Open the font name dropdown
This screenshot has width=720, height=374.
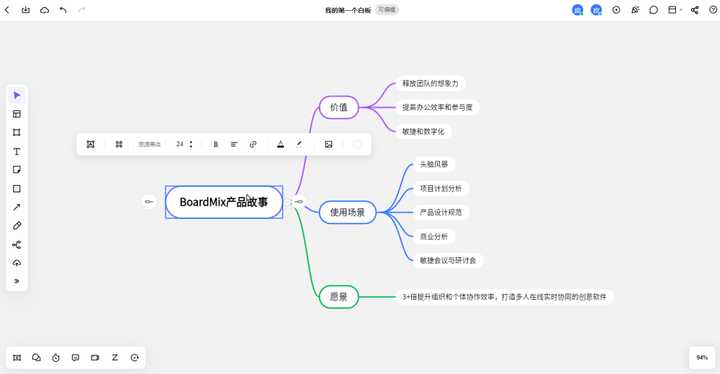150,144
